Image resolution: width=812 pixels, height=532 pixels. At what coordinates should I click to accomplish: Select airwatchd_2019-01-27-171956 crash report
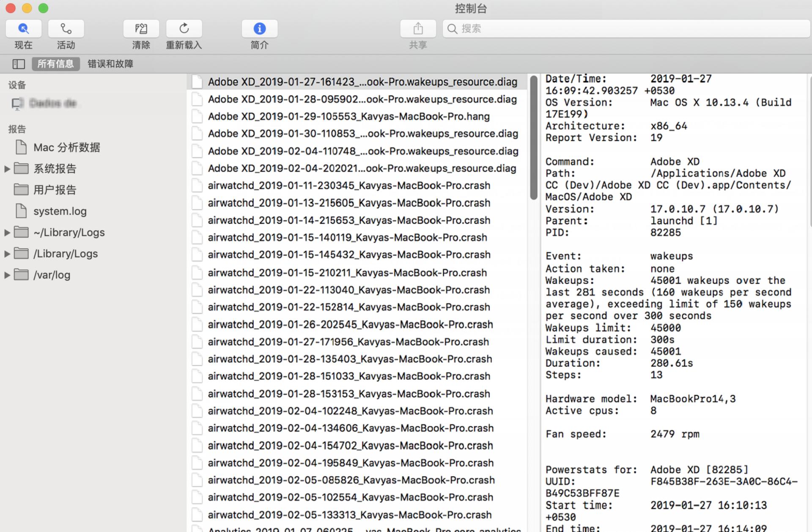(x=348, y=342)
